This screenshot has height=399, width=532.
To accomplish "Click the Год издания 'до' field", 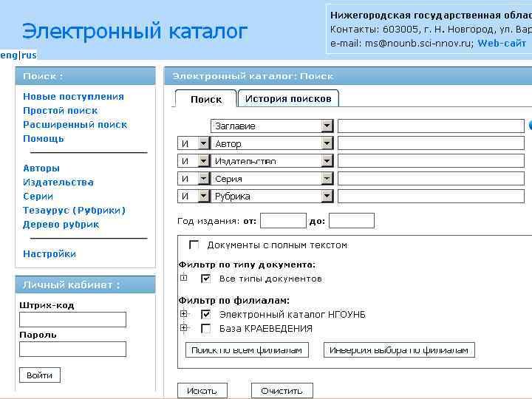I will (352, 221).
